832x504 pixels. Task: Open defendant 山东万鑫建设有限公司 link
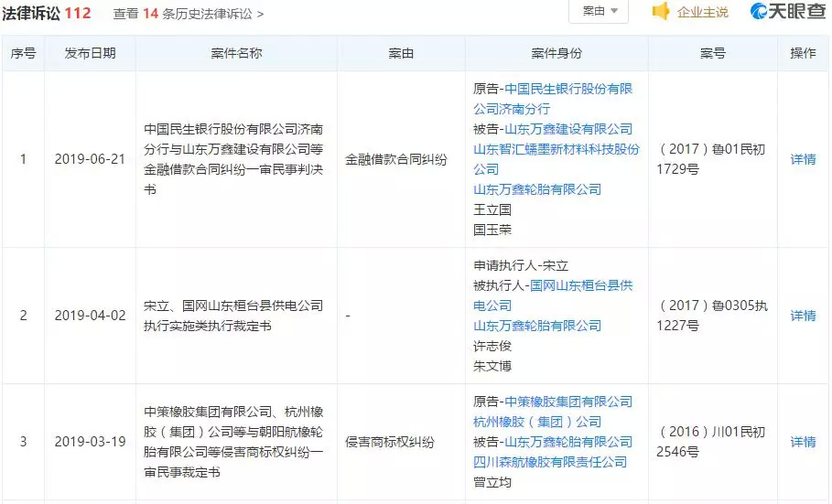(568, 129)
